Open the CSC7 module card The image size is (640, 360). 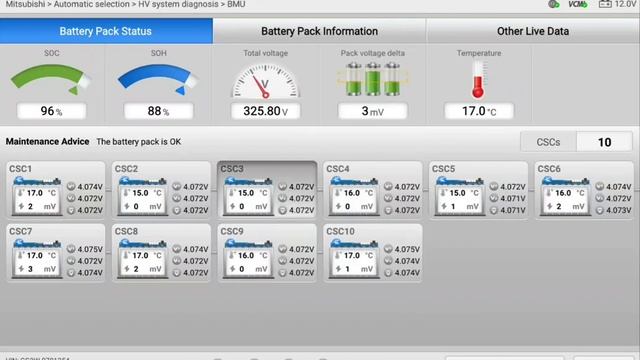tap(56, 253)
